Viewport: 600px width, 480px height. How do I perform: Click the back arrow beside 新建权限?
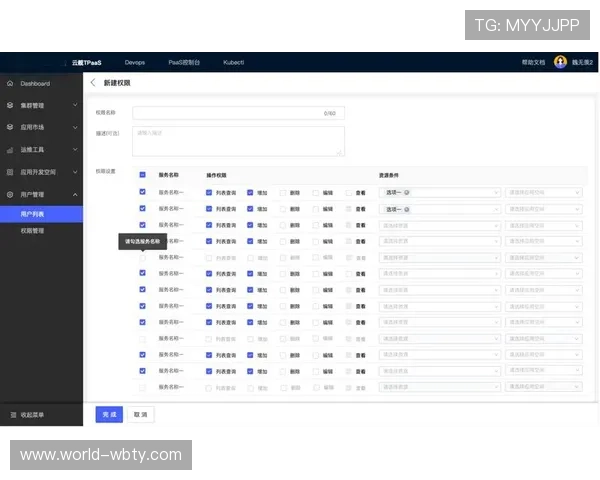[x=93, y=83]
